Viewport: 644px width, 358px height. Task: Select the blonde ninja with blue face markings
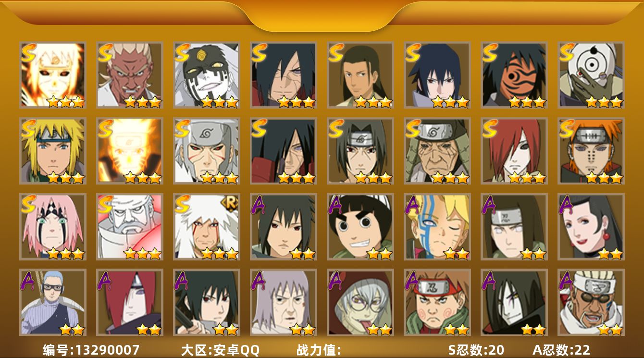(437, 227)
